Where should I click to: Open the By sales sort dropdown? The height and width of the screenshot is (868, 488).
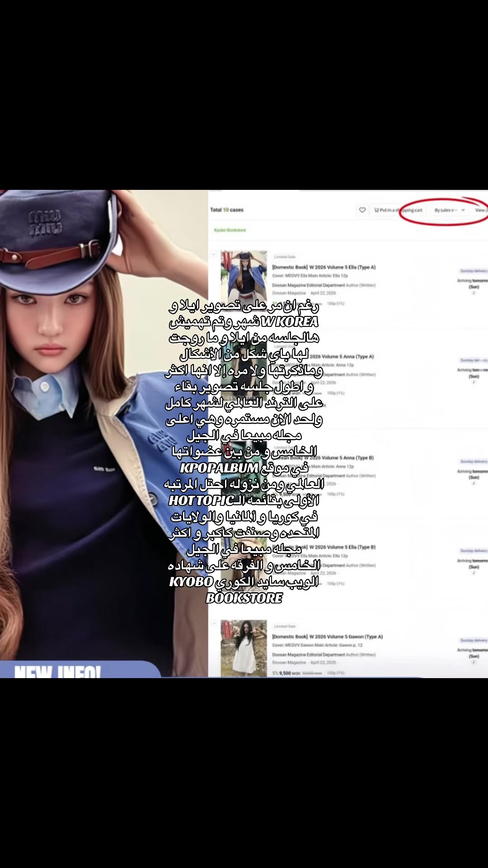450,210
